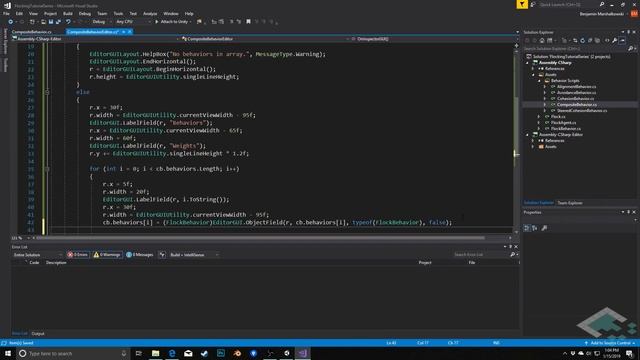Switch to the CompositeBehavior.cs tab
Viewport: 640px width, 360px height.
click(x=32, y=32)
